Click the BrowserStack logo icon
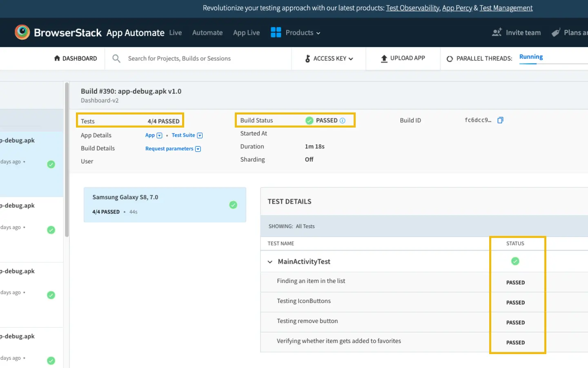 22,32
